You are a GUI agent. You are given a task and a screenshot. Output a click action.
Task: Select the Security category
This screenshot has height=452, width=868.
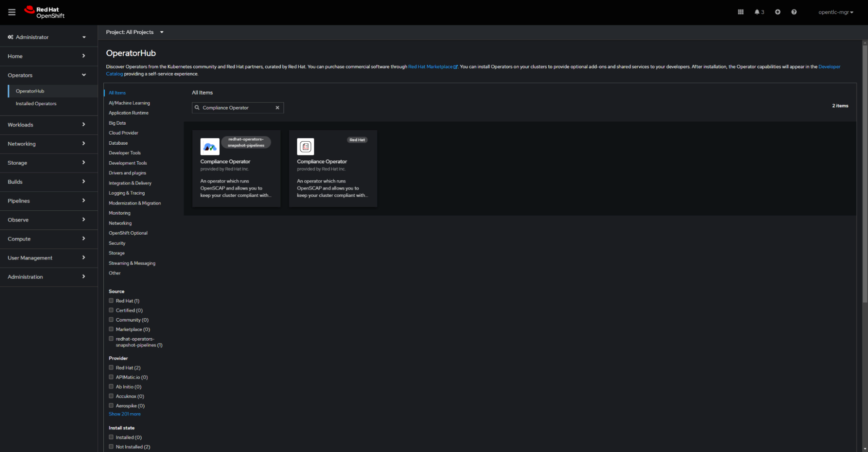117,243
